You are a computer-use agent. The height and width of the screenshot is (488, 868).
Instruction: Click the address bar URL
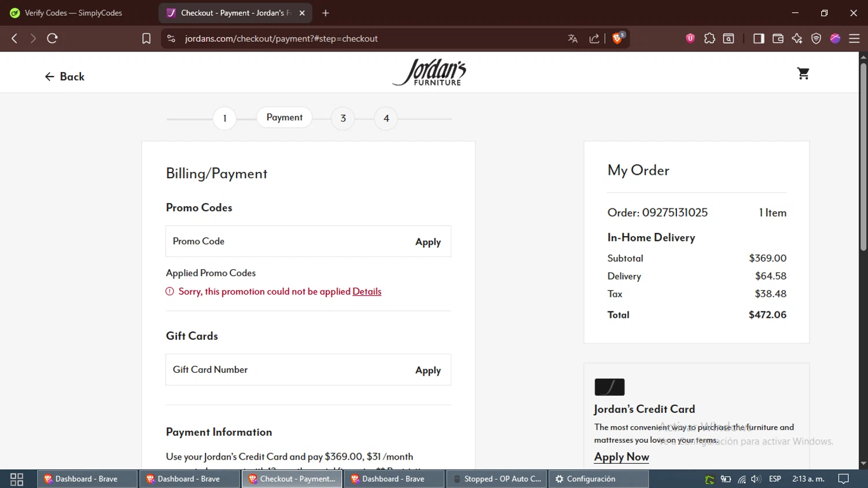click(281, 38)
